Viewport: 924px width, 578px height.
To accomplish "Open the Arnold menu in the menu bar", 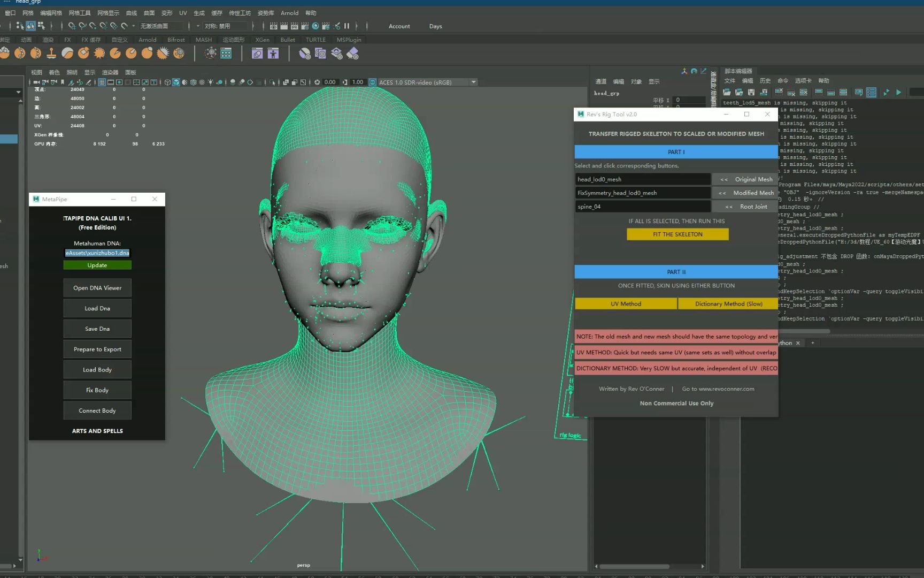I will (x=289, y=13).
